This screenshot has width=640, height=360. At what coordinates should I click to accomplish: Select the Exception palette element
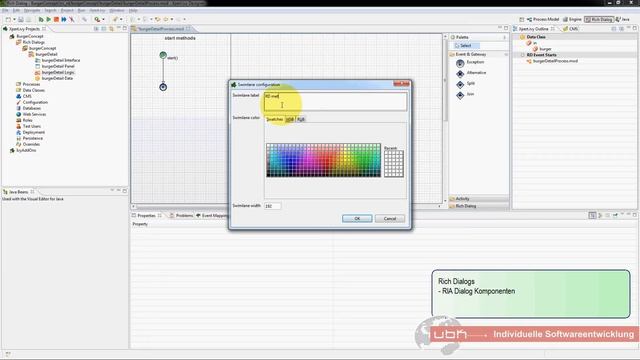pos(470,62)
